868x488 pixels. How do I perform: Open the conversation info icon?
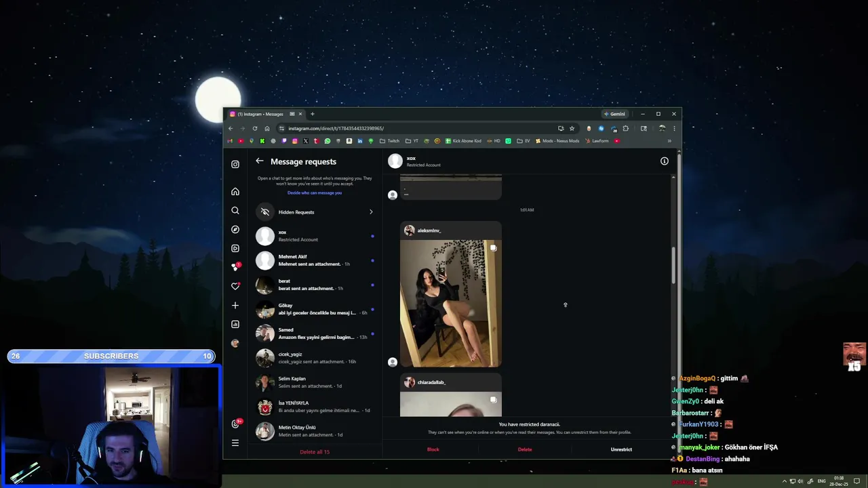pyautogui.click(x=665, y=161)
